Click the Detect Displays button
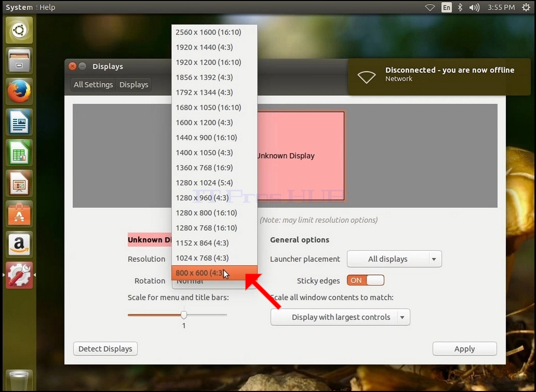This screenshot has width=536, height=392. point(105,349)
